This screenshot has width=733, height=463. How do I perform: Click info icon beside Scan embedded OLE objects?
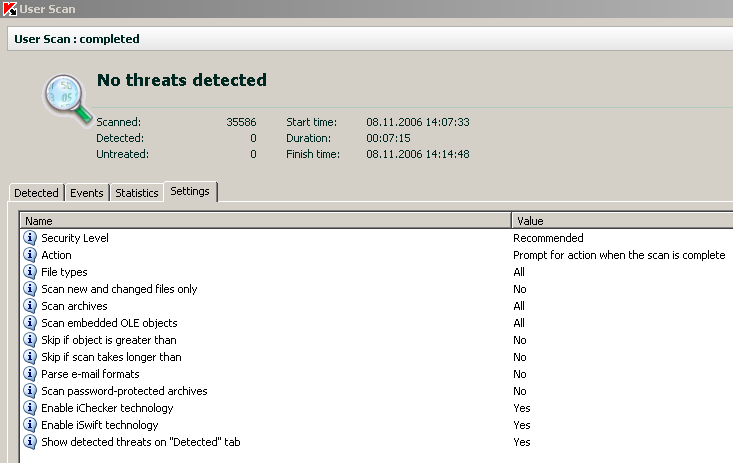[x=30, y=323]
